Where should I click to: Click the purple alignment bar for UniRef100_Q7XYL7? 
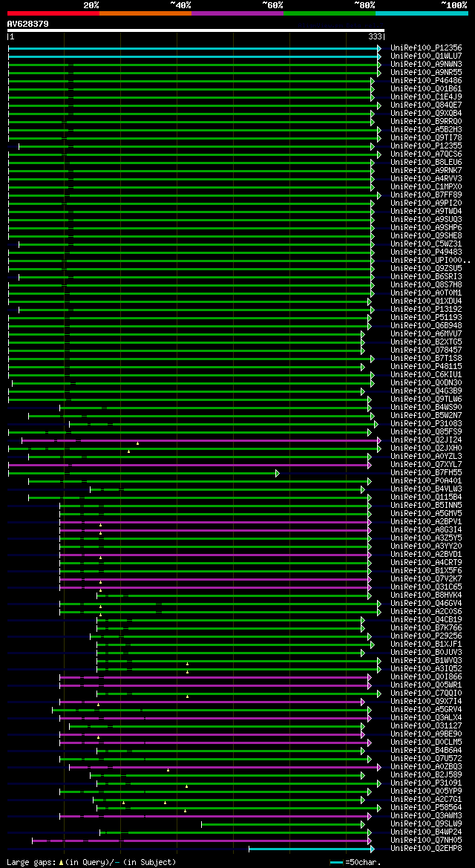click(189, 465)
